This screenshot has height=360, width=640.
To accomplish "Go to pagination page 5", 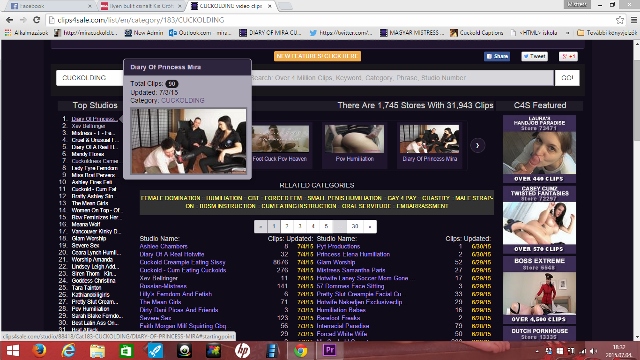I will point(326,226).
